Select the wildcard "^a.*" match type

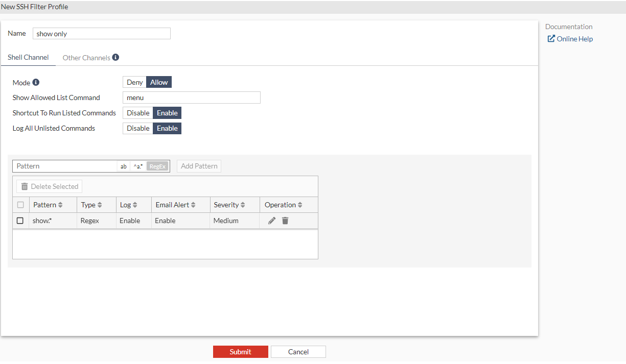[138, 166]
